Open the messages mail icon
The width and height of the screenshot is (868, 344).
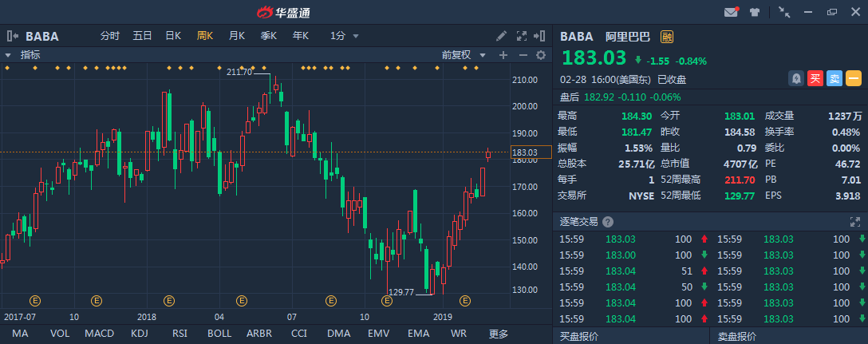coord(731,12)
